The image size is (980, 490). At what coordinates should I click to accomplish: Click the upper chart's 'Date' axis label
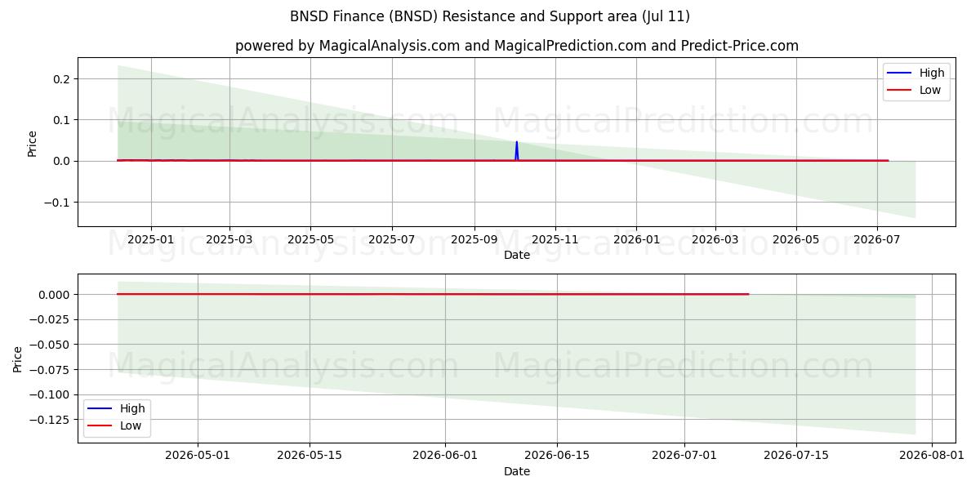coord(517,255)
